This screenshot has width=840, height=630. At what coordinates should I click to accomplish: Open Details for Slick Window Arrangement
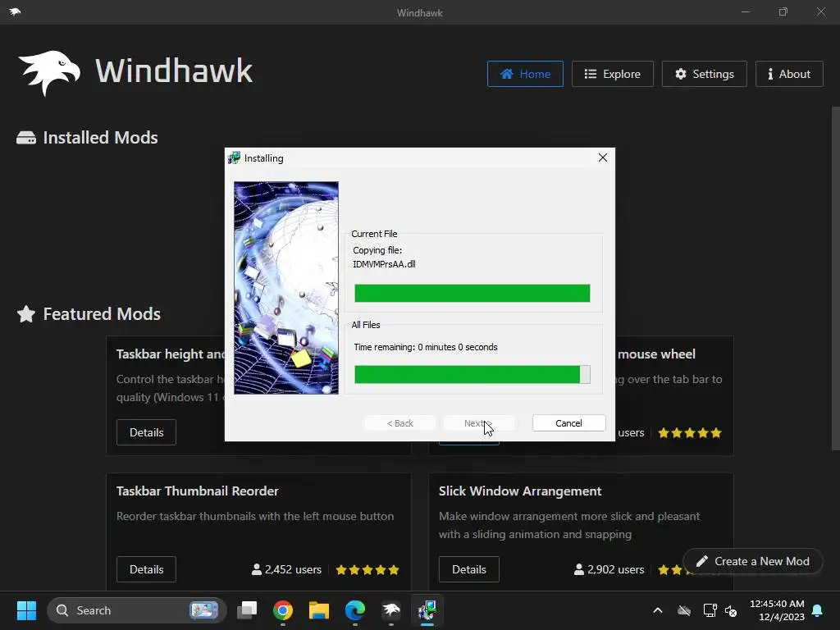[468, 569]
